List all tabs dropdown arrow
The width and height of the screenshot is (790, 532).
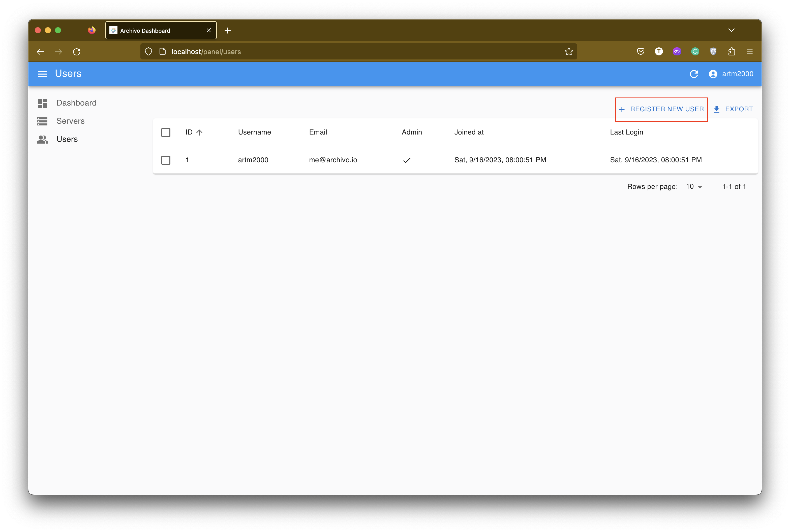(x=731, y=30)
